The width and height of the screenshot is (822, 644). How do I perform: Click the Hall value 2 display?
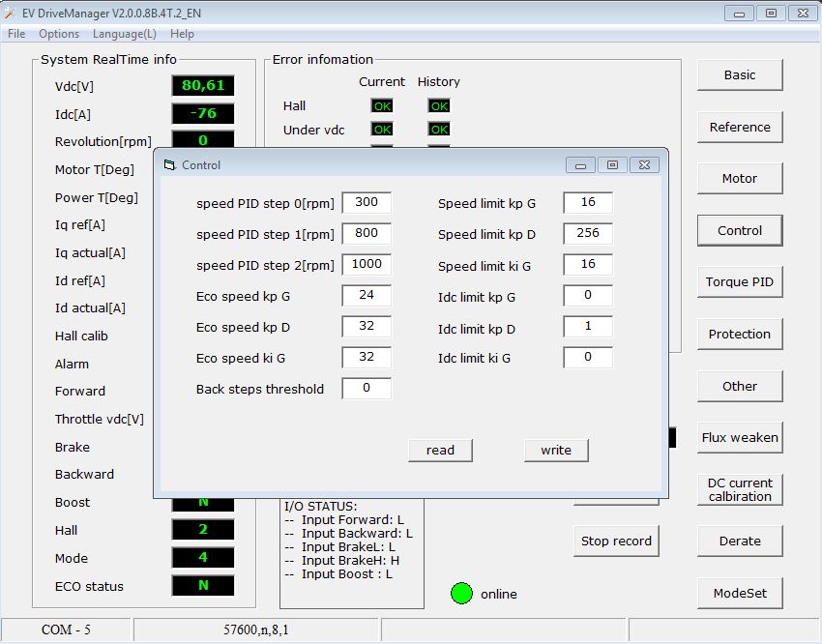click(x=203, y=529)
